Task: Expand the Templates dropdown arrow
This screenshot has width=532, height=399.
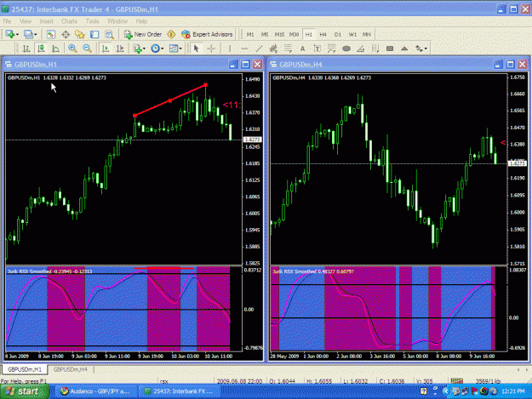Action: (180, 48)
